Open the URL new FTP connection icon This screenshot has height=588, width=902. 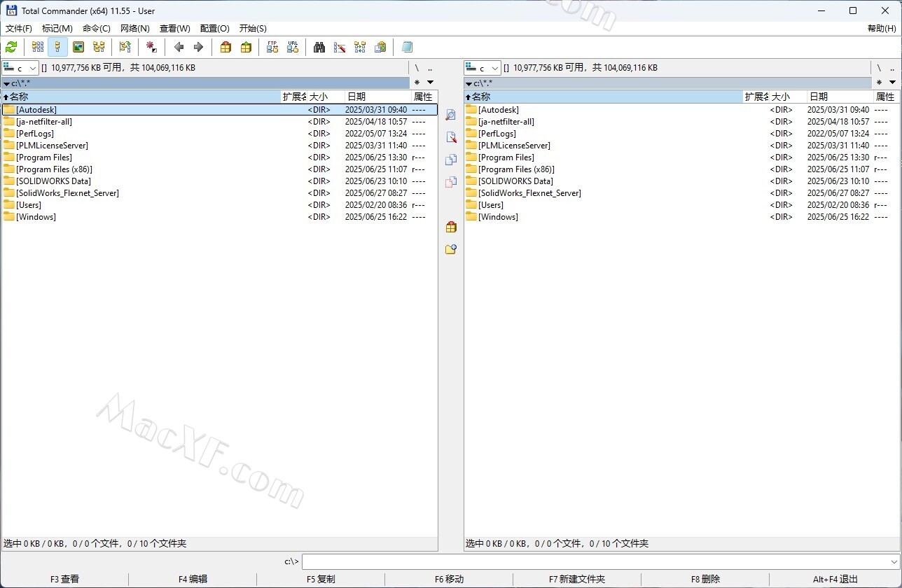click(x=293, y=47)
